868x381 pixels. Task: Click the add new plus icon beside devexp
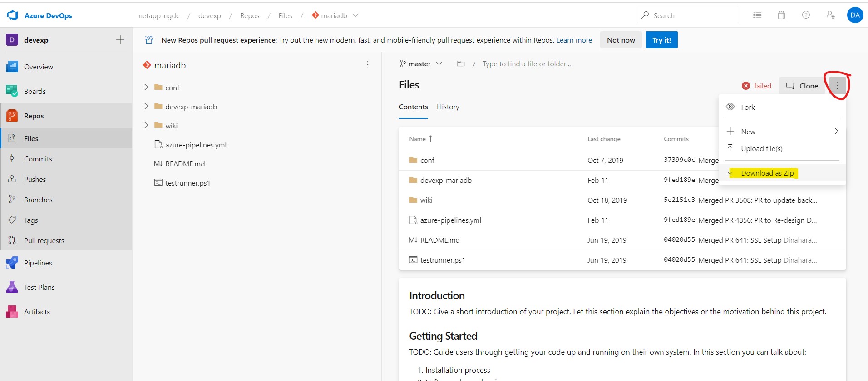point(120,40)
